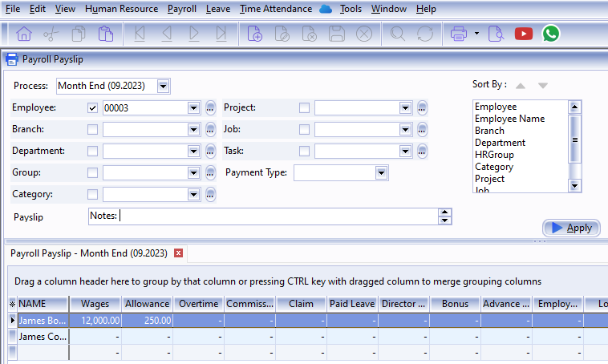Go to first record arrow
This screenshot has height=364, width=608.
click(x=140, y=34)
